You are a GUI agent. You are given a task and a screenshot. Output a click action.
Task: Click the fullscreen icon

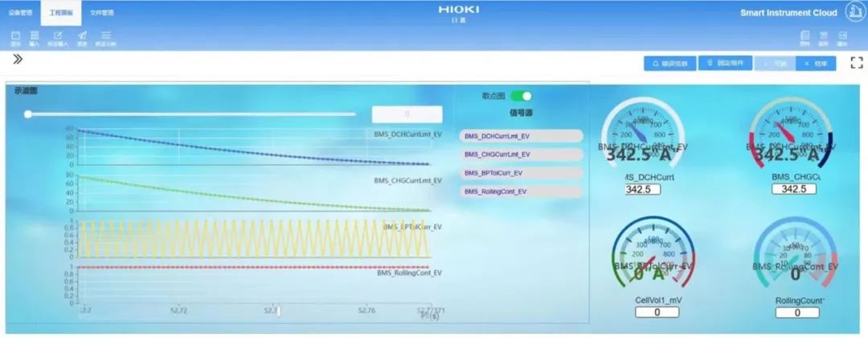[856, 63]
